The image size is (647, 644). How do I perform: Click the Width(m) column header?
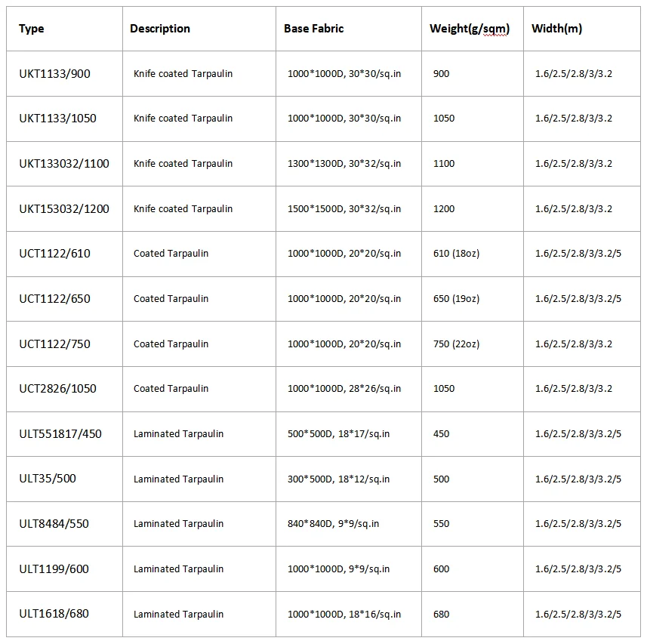tap(556, 29)
